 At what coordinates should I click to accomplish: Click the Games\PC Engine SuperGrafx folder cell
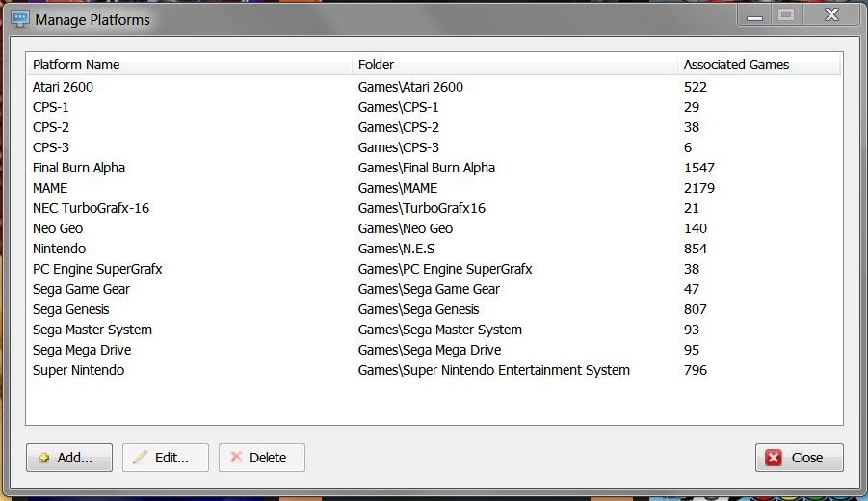(445, 269)
